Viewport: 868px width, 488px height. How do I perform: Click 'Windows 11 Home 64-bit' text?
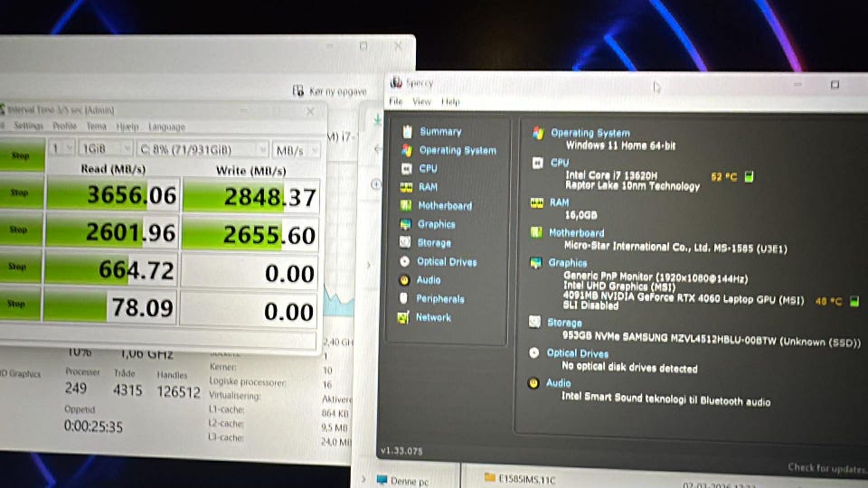click(x=620, y=145)
